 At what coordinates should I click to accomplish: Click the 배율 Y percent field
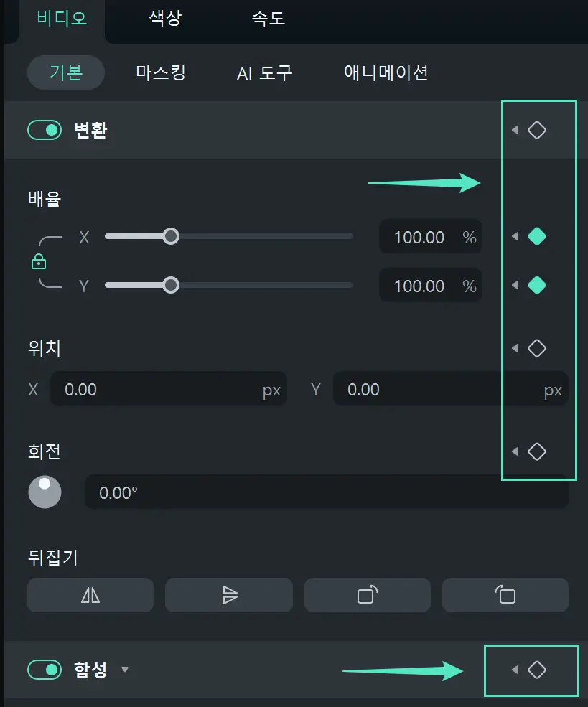(431, 286)
